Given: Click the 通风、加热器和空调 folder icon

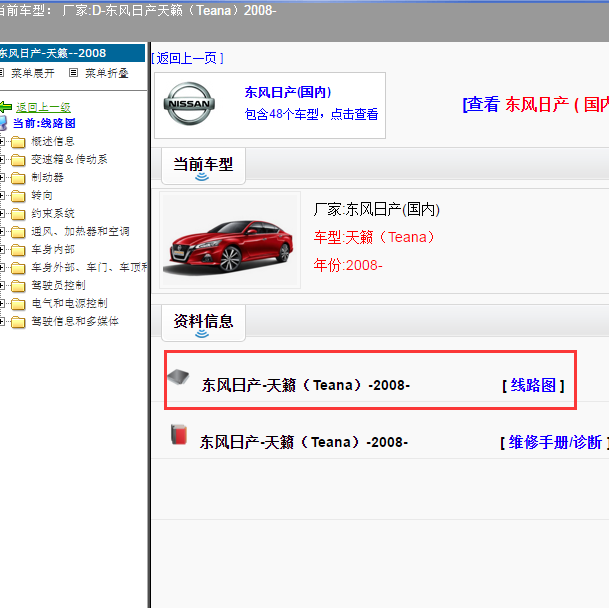Looking at the screenshot, I should [18, 232].
